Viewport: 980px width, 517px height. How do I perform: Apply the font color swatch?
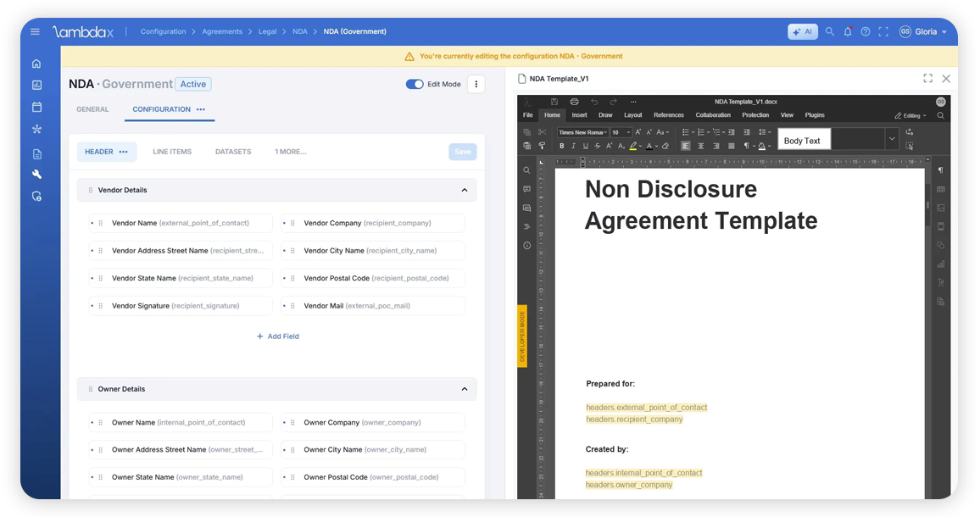tap(649, 147)
